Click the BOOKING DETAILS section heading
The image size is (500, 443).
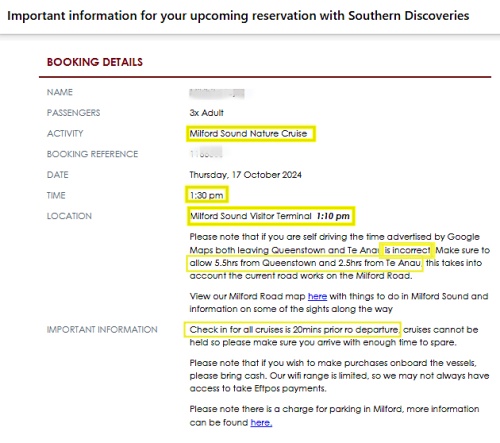coord(95,62)
